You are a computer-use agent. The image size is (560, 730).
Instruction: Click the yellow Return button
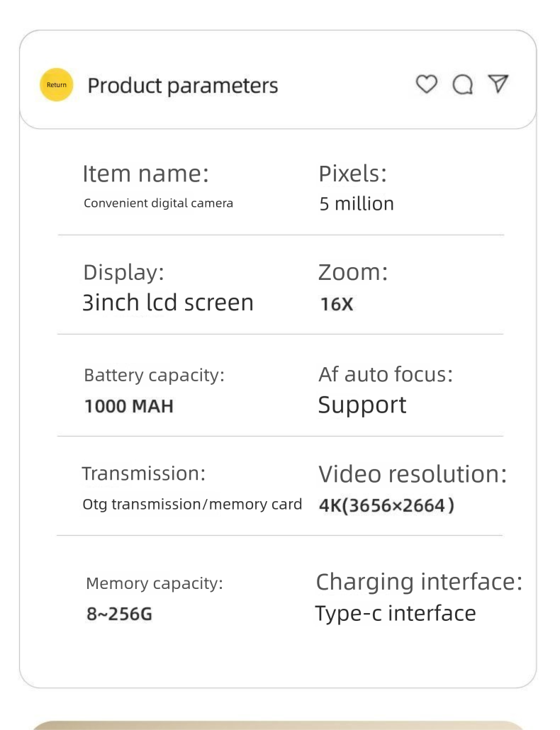57,85
